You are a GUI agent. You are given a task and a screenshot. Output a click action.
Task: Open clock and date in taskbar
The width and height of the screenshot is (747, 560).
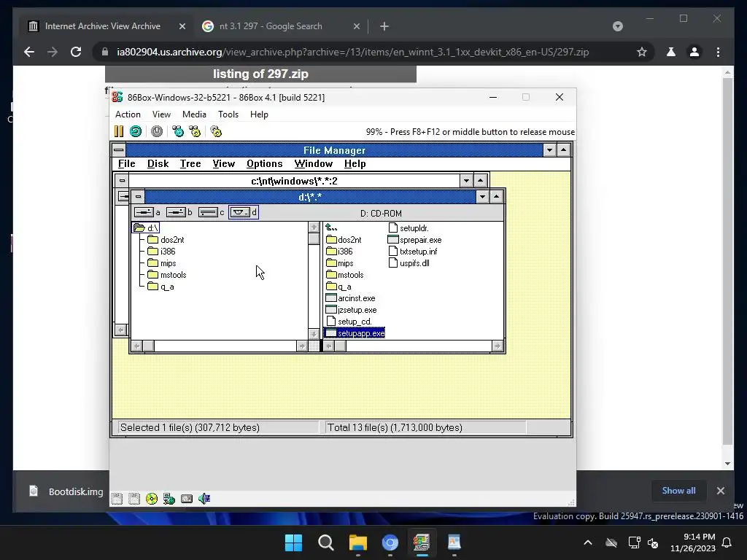point(693,542)
